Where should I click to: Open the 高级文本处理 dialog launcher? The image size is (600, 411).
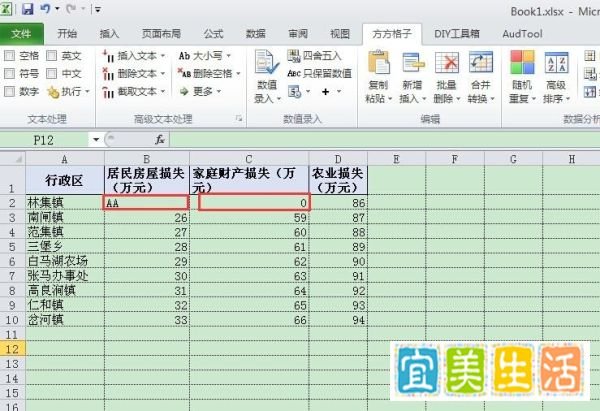[239, 119]
